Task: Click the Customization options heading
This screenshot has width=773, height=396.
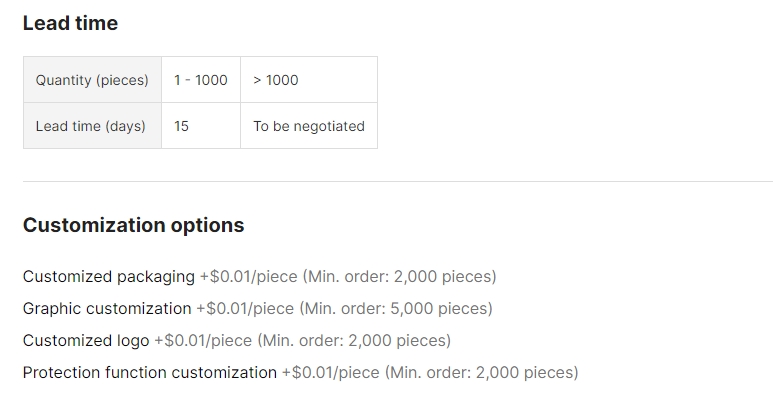Action: coord(134,225)
